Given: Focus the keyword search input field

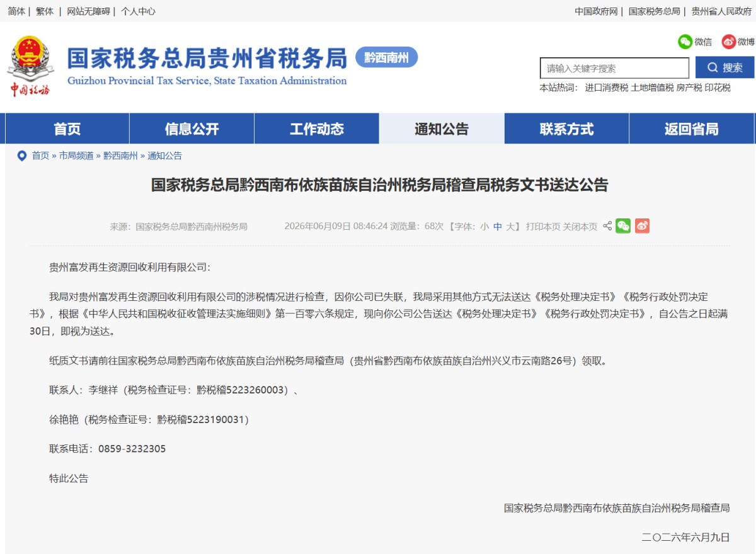Looking at the screenshot, I should 614,68.
